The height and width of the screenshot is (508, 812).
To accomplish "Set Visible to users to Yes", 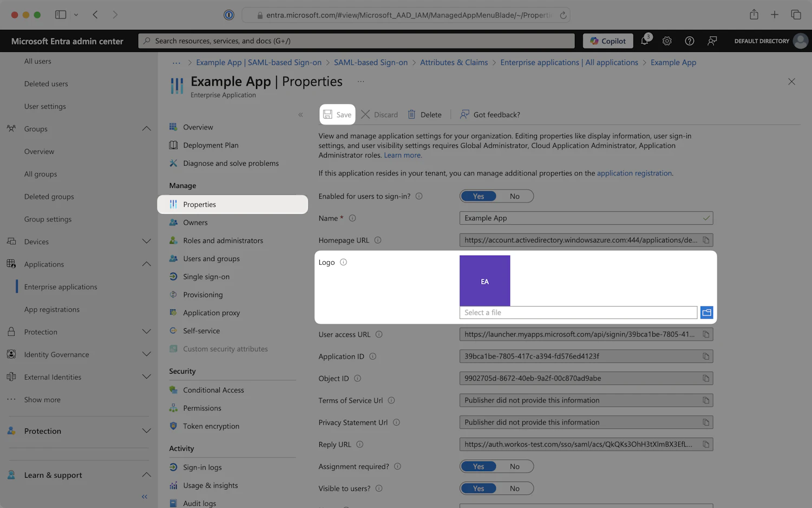I will click(x=479, y=489).
